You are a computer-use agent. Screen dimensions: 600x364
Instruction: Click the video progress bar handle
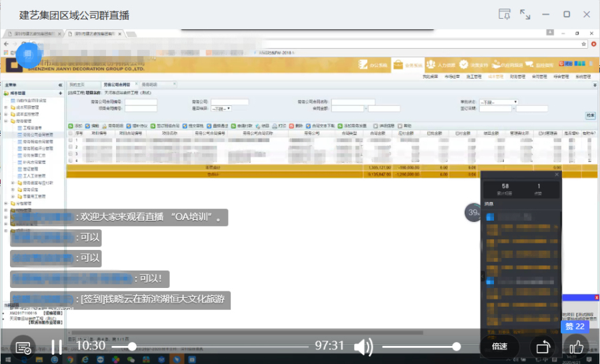(132, 346)
